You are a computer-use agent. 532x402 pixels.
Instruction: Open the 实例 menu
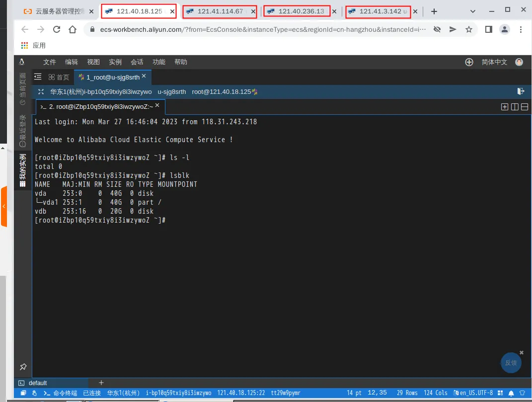(115, 62)
